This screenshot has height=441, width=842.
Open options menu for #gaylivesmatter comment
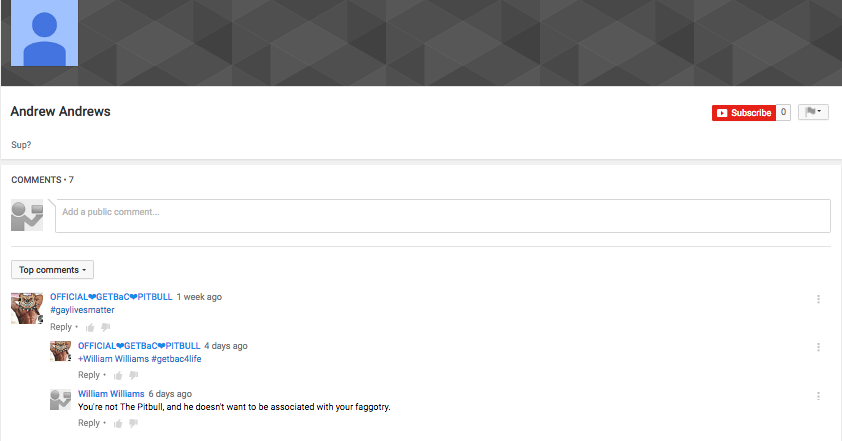(x=818, y=299)
